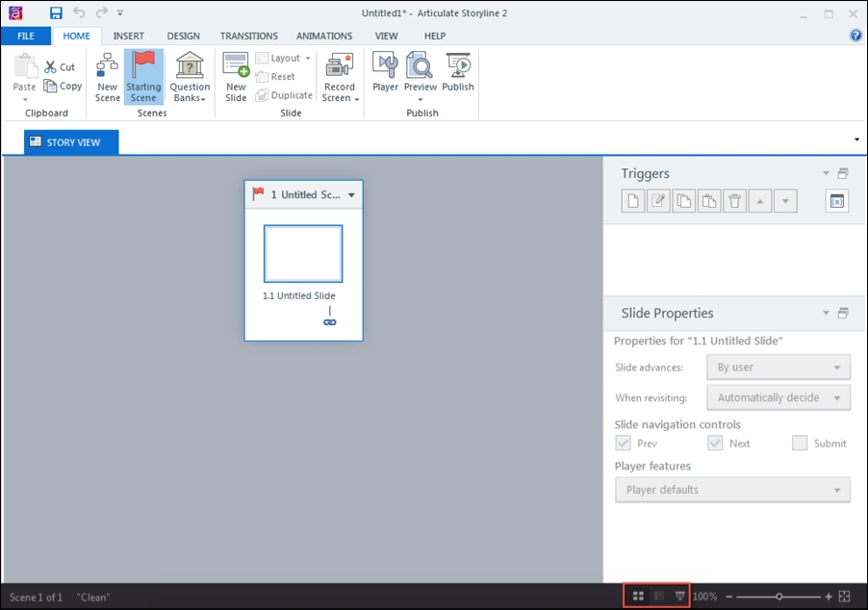This screenshot has height=610, width=868.
Task: Undock the Triggers panel
Action: 843,173
